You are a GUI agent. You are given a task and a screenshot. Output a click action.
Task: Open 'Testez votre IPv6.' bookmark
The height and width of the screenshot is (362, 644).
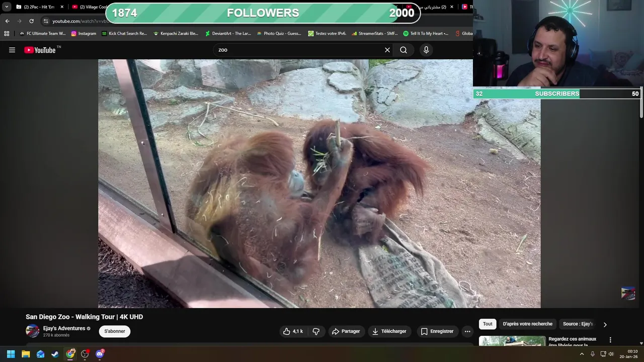(x=327, y=33)
